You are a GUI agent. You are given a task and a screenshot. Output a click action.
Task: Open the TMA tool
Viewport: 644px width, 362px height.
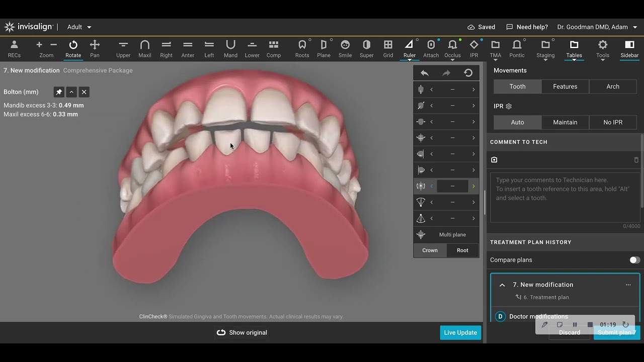point(496,49)
